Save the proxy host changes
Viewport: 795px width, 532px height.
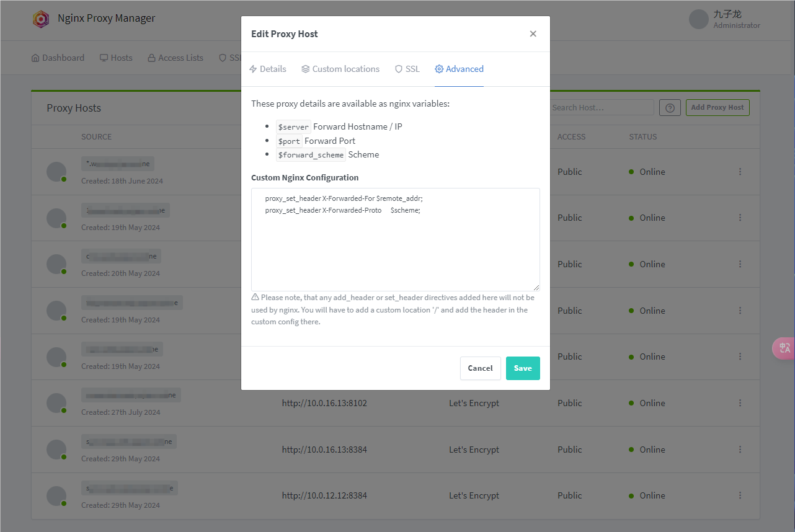click(x=523, y=368)
